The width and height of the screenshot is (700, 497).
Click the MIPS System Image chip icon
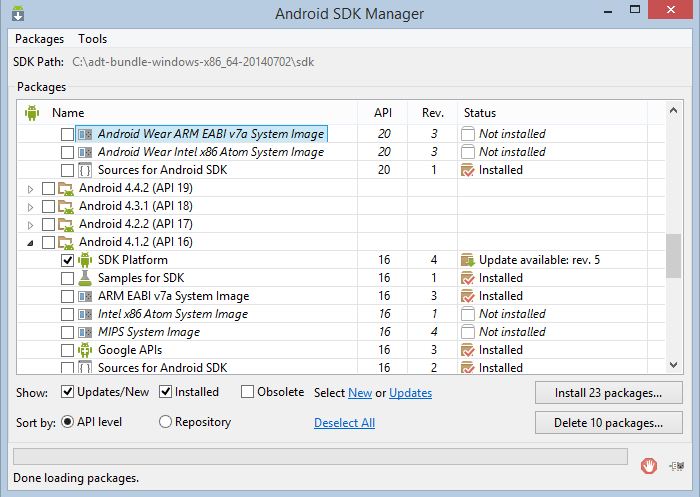tap(86, 332)
